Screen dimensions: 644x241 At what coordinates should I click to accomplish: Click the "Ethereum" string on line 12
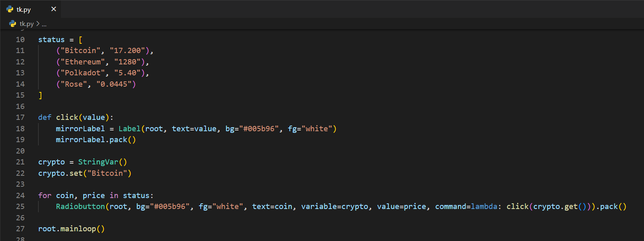tap(83, 62)
